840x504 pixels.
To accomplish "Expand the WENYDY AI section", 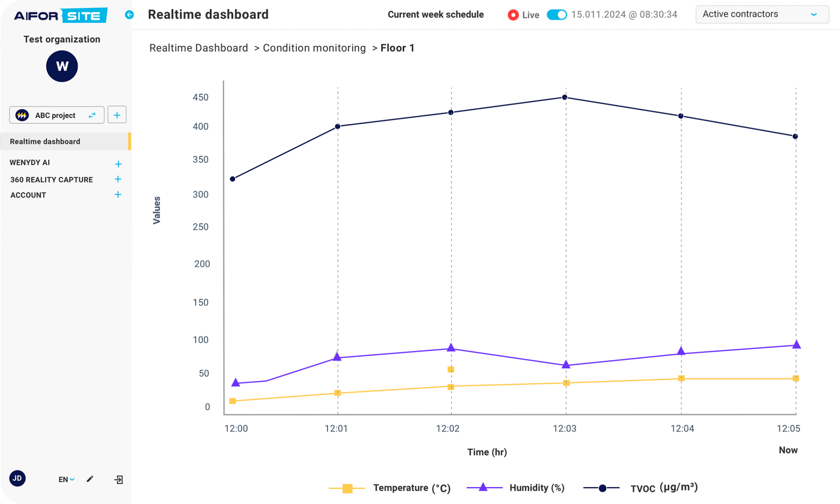I will tap(118, 164).
